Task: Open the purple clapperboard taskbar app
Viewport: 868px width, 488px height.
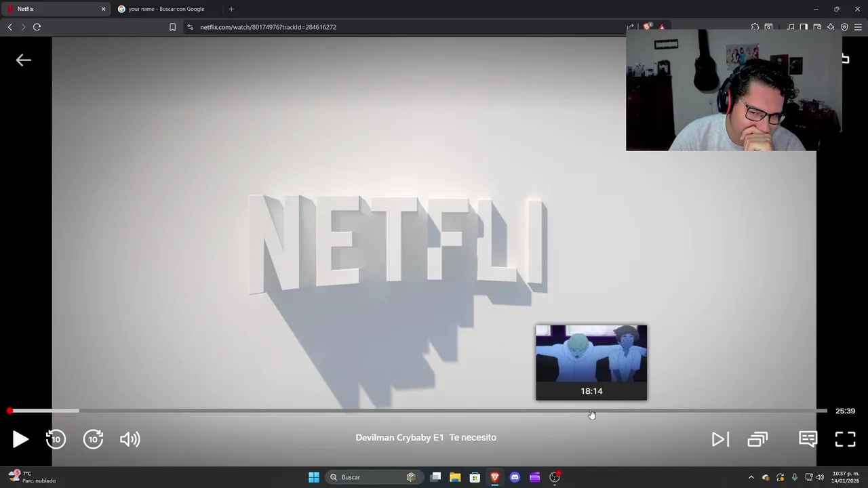Action: coord(534,477)
